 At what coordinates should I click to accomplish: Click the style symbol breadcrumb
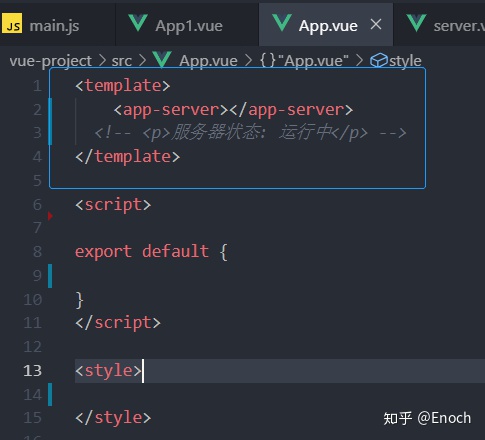(405, 61)
